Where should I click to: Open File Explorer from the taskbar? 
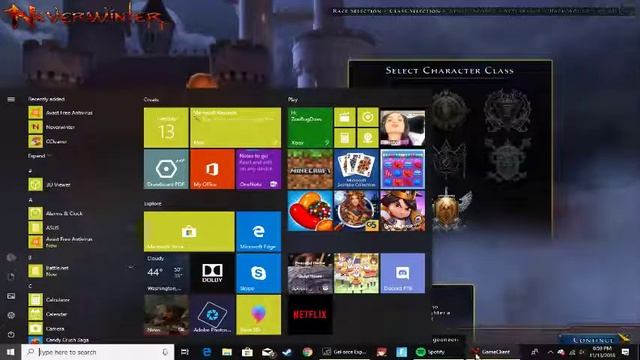click(227, 352)
